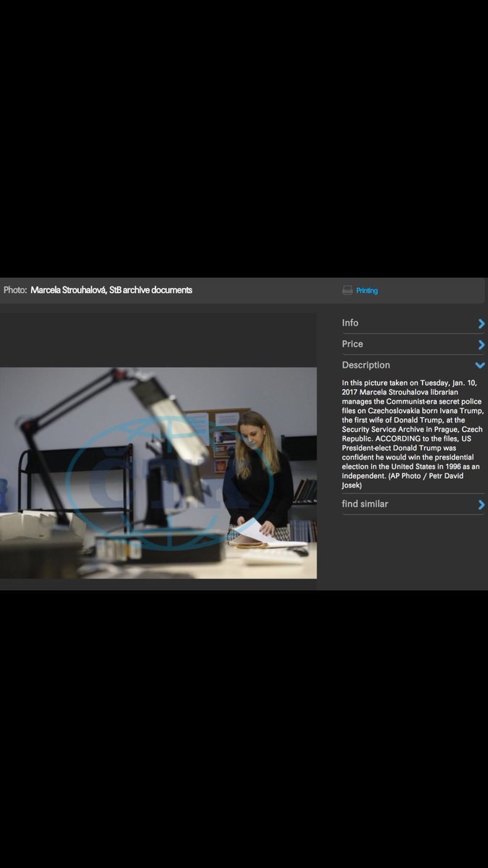
Task: Select the Info row label
Action: pos(350,323)
